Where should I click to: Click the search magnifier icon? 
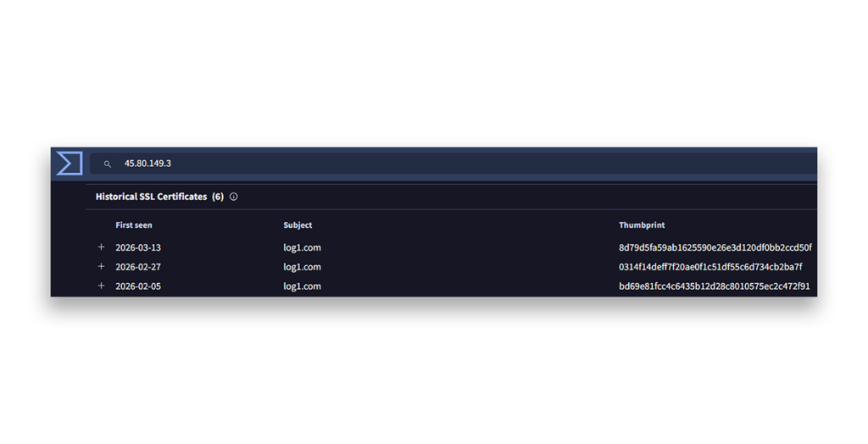(x=108, y=164)
